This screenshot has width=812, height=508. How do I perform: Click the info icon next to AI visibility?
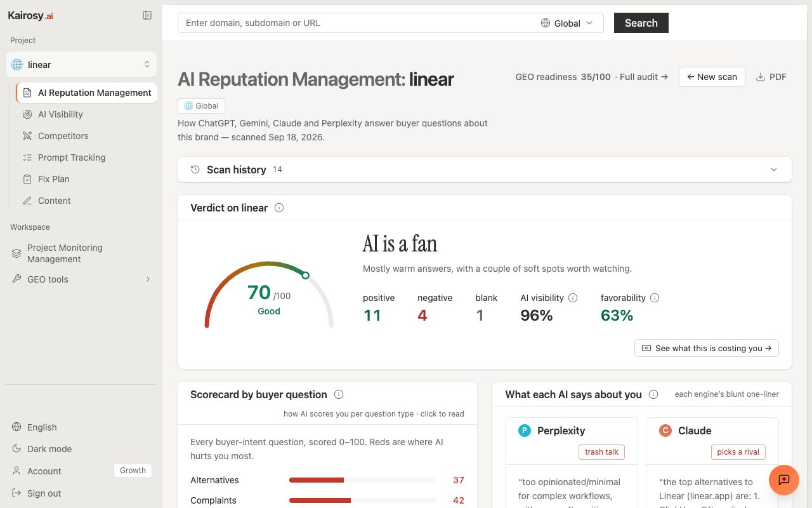pyautogui.click(x=573, y=298)
